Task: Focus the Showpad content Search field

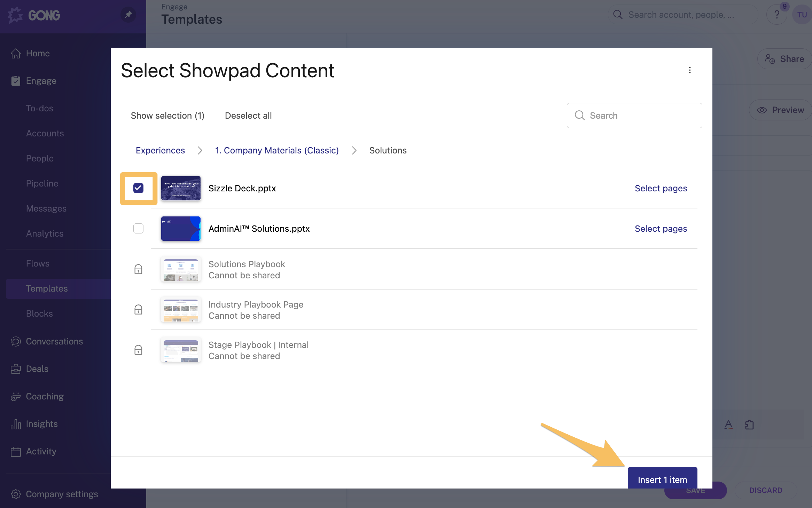Action: tap(634, 116)
